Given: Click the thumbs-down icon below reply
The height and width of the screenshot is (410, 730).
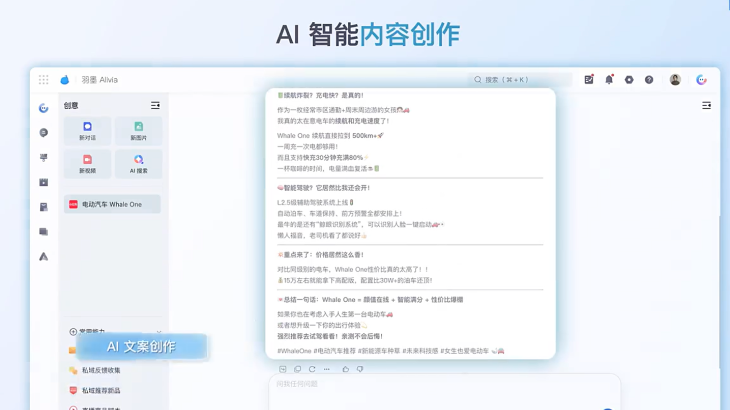Looking at the screenshot, I should pyautogui.click(x=360, y=369).
